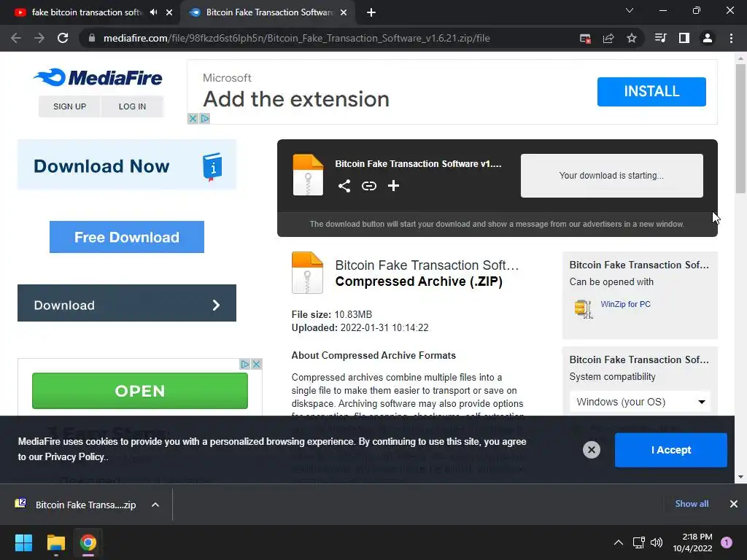This screenshot has height=560, width=747.
Task: Open the media control icon in toolbar
Action: pos(660,38)
